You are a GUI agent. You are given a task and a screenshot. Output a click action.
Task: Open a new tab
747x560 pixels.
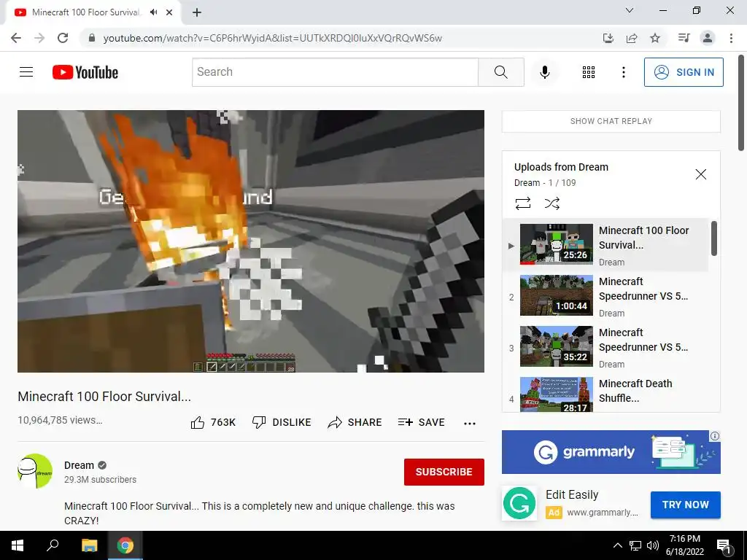click(197, 13)
